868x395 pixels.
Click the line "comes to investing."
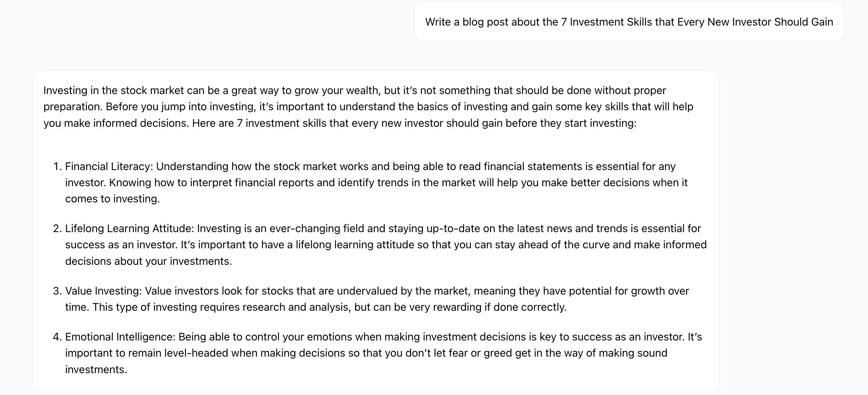112,199
